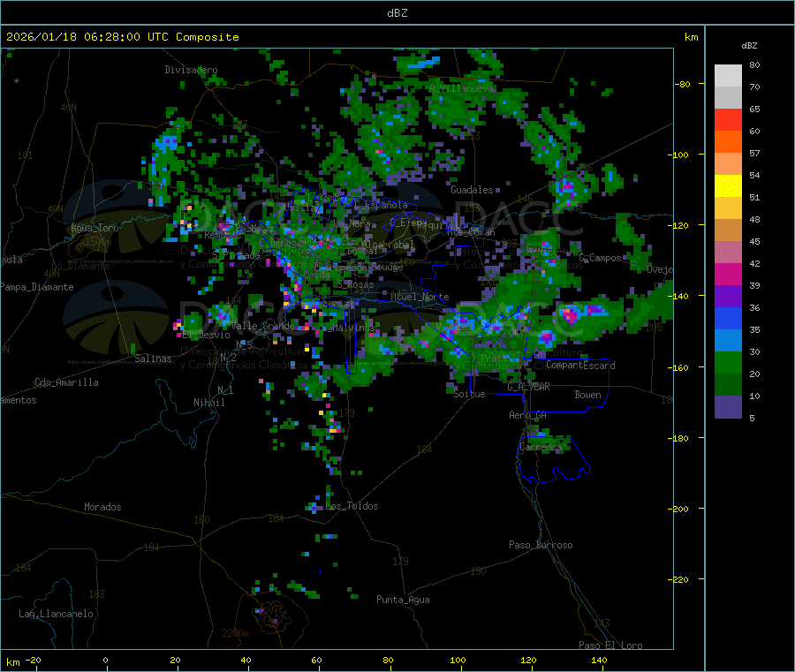Click the 'Lag.Llancanelo' label
The height and width of the screenshot is (672, 795).
coord(56,615)
